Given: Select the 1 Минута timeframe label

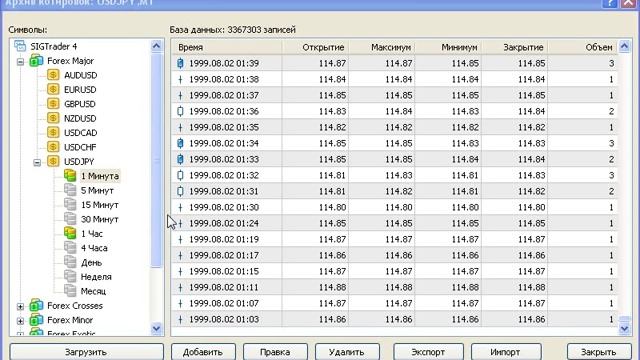Looking at the screenshot, I should click(100, 176).
